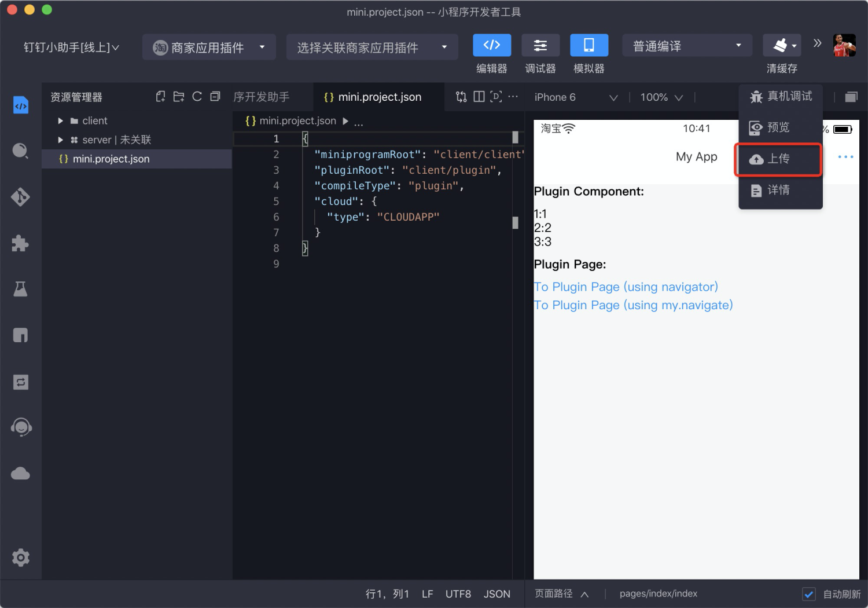Open the Git source control sidebar icon
Image resolution: width=868 pixels, height=608 pixels.
tap(21, 197)
